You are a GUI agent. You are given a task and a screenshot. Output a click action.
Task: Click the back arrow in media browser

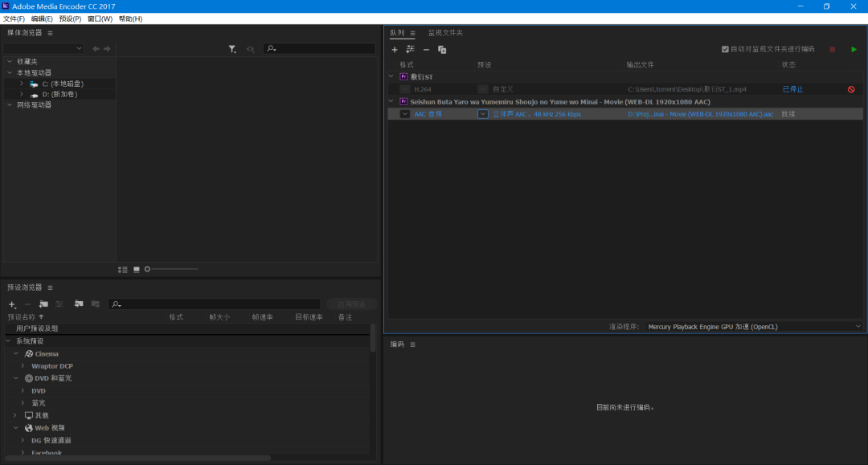(96, 49)
